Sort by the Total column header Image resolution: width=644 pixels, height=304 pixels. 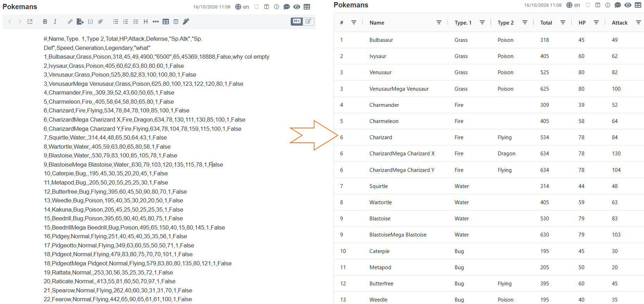pyautogui.click(x=546, y=22)
